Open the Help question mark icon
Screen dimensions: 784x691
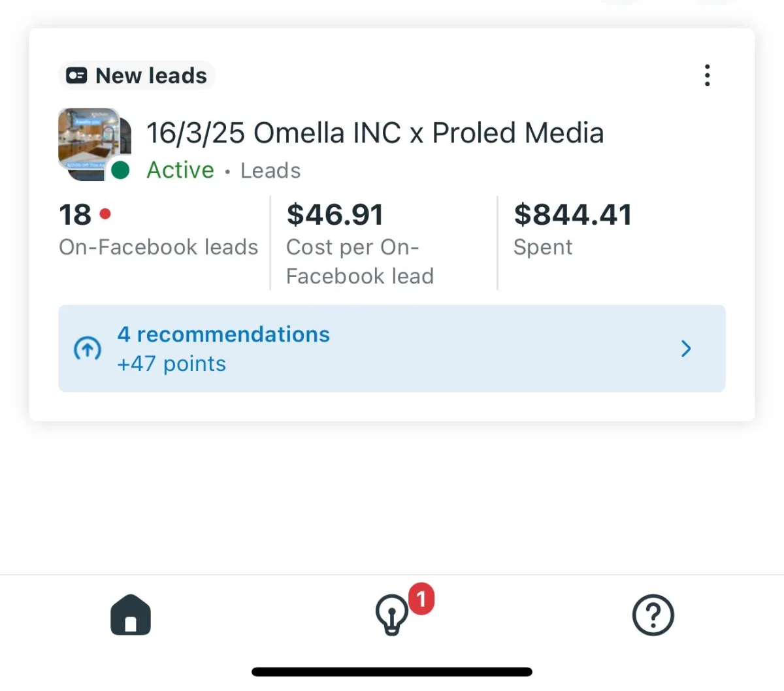(x=653, y=615)
